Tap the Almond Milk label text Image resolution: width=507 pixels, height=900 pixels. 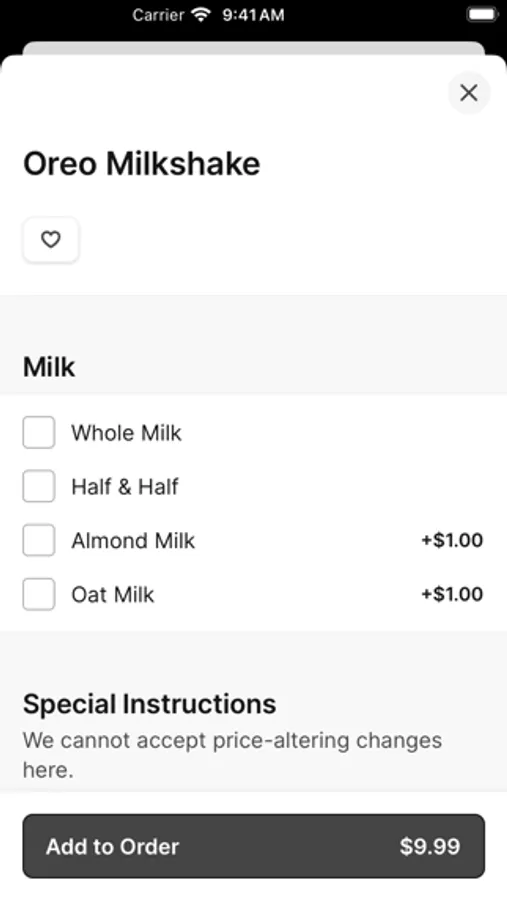pyautogui.click(x=133, y=541)
